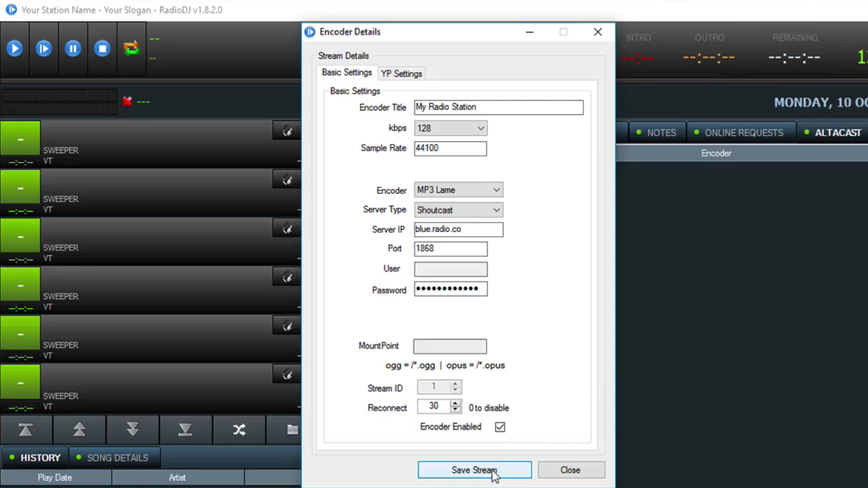
Task: Open the Encoder type dropdown showing MP3 Lame
Action: [x=458, y=190]
